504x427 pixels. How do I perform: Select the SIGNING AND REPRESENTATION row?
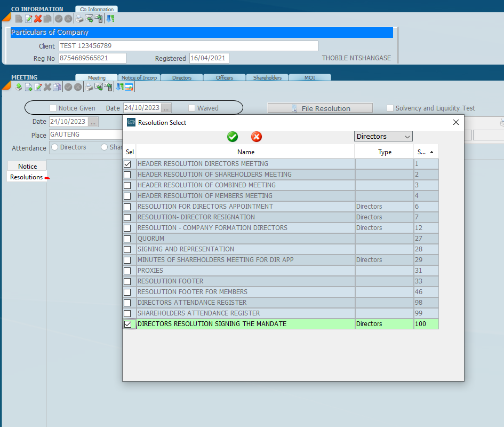[281, 249]
